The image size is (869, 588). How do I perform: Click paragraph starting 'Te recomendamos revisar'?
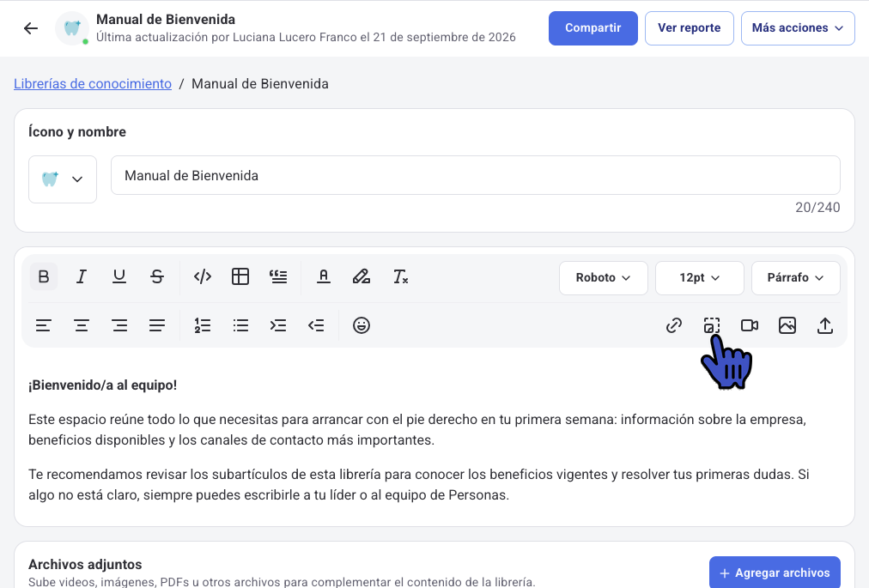pyautogui.click(x=418, y=484)
